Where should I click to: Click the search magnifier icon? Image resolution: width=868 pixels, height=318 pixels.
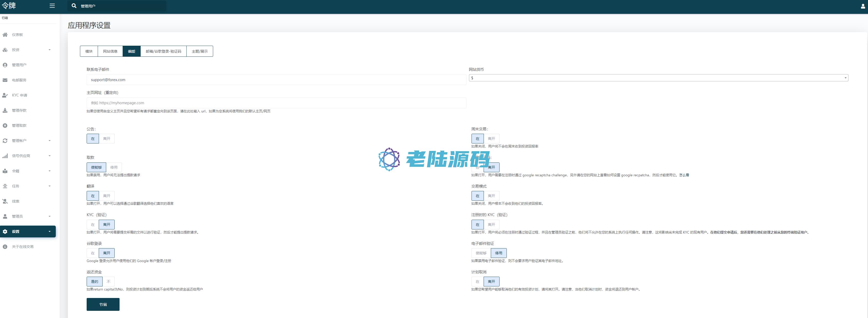[x=74, y=6]
